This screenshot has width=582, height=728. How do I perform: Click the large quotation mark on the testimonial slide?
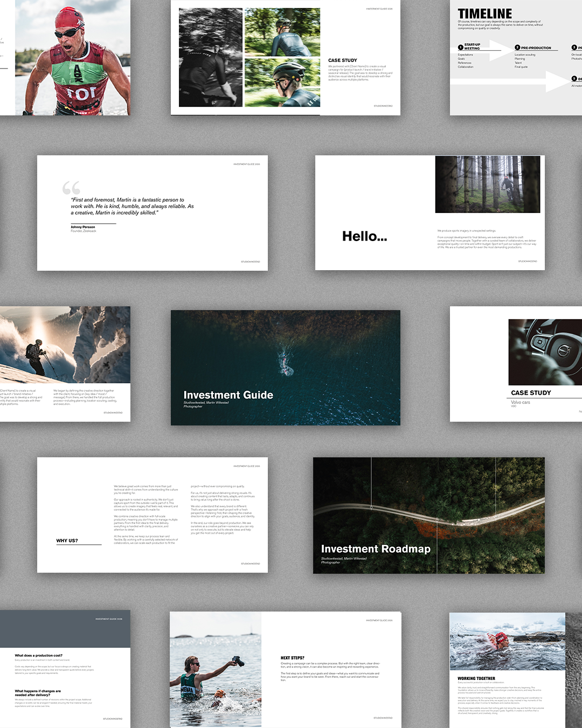71,188
